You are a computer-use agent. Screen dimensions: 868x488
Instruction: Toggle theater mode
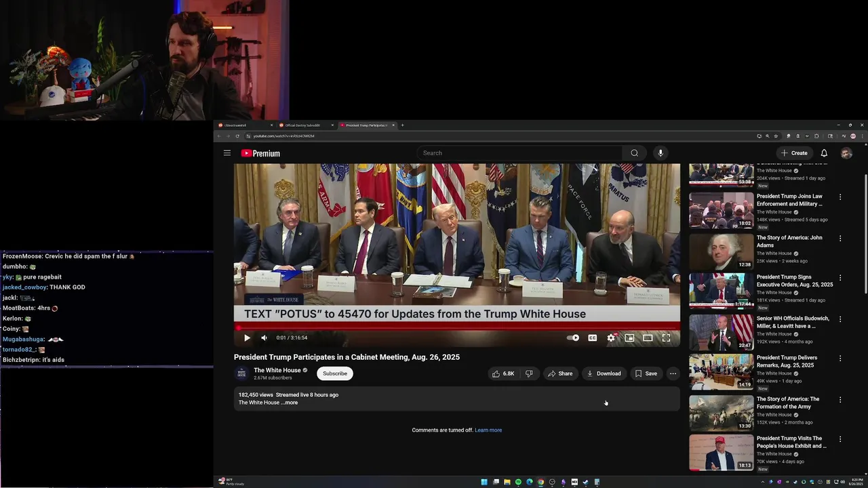[x=648, y=338]
